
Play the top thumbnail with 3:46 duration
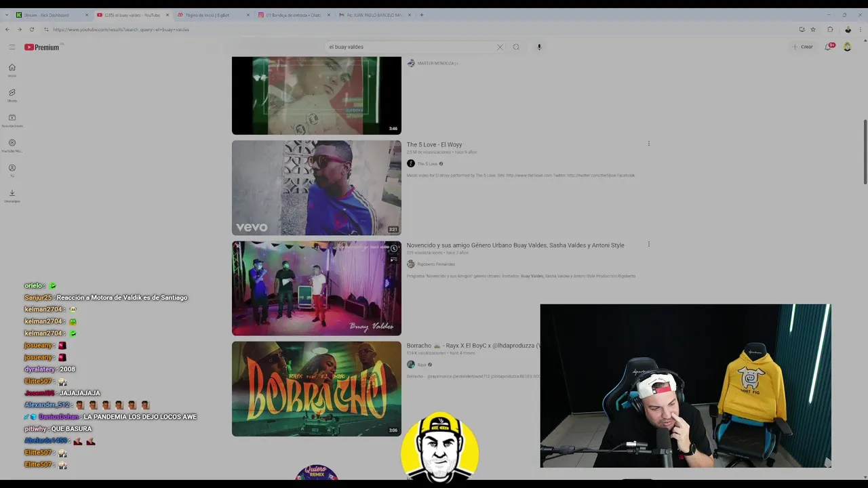click(x=317, y=96)
